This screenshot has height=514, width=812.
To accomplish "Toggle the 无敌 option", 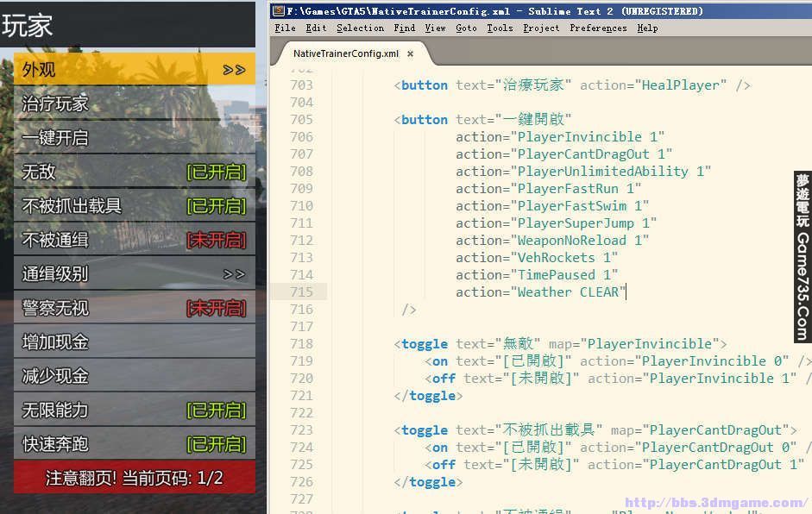I will (x=134, y=172).
